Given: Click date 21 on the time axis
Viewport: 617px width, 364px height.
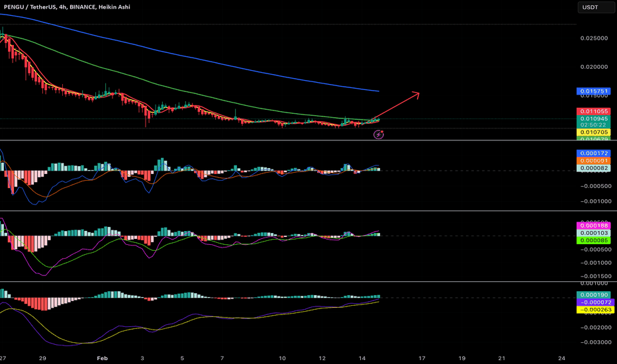Looking at the screenshot, I should pos(502,358).
